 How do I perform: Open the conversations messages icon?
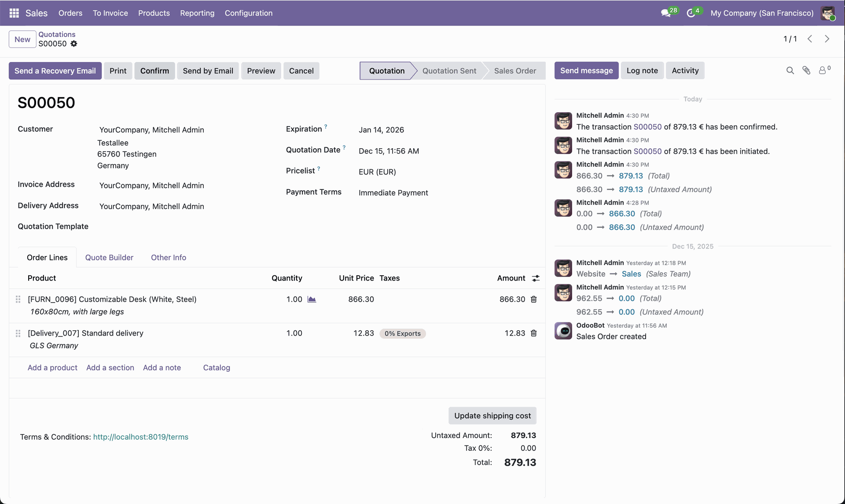(x=666, y=13)
